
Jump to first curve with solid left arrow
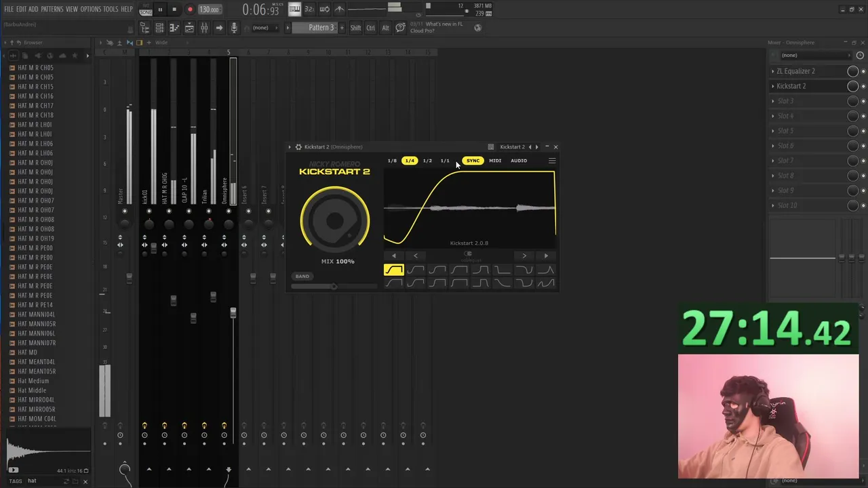394,256
